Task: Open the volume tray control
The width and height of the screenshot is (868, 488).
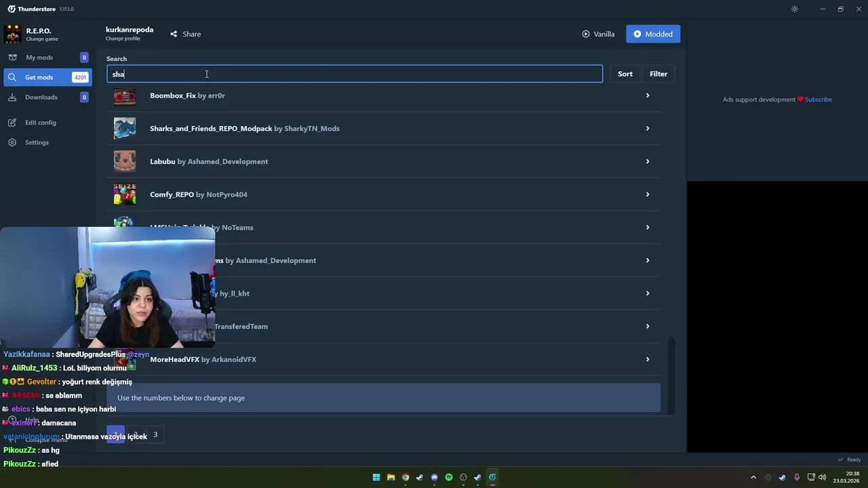Action: coord(823,477)
